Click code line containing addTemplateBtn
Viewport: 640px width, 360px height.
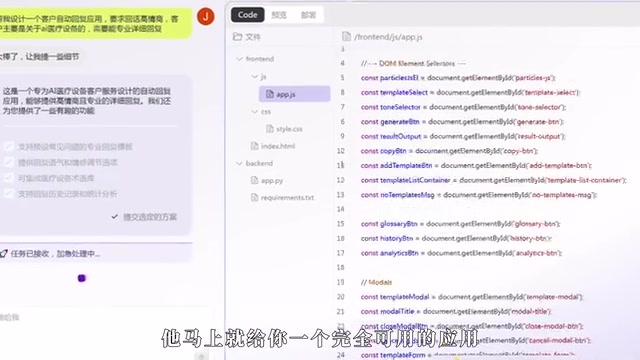pos(476,165)
